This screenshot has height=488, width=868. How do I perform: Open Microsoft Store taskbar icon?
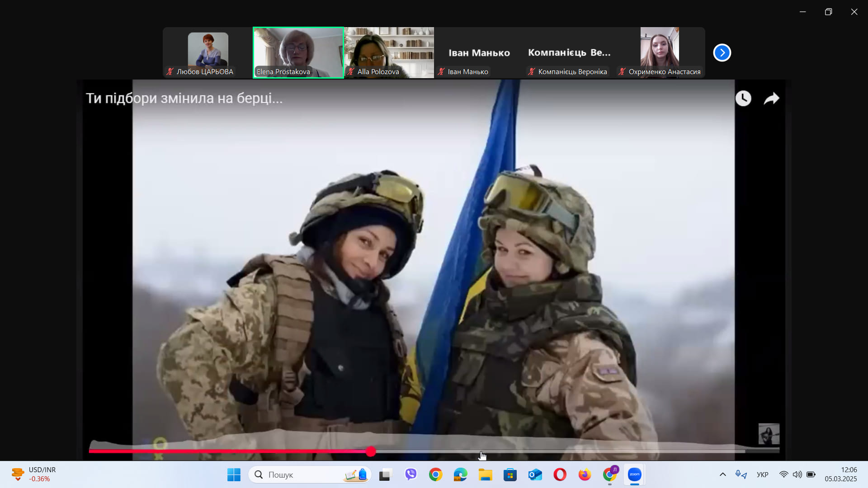[510, 474]
